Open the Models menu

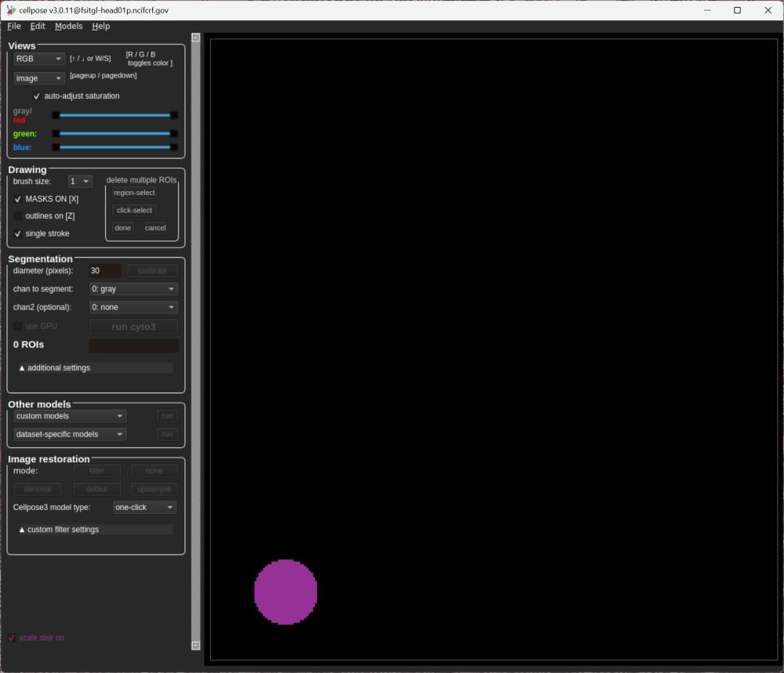[x=68, y=26]
